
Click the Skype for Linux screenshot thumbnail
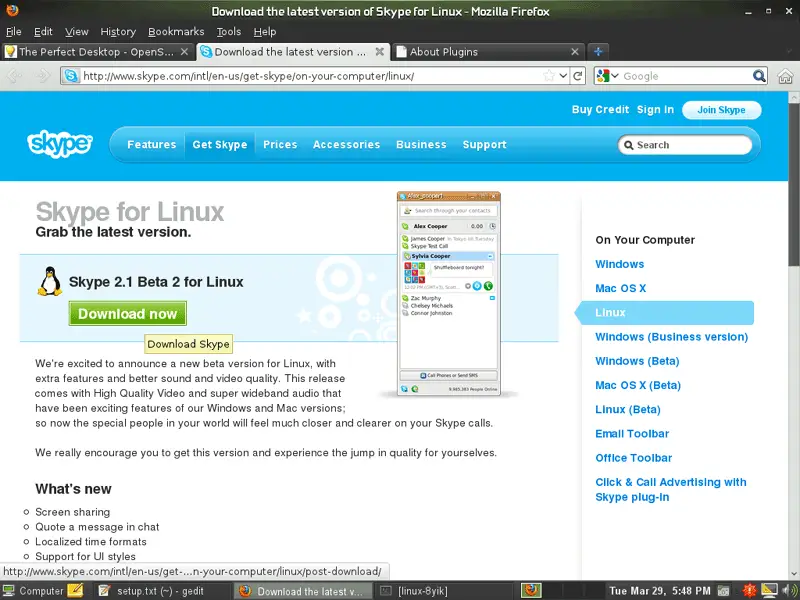coord(448,294)
